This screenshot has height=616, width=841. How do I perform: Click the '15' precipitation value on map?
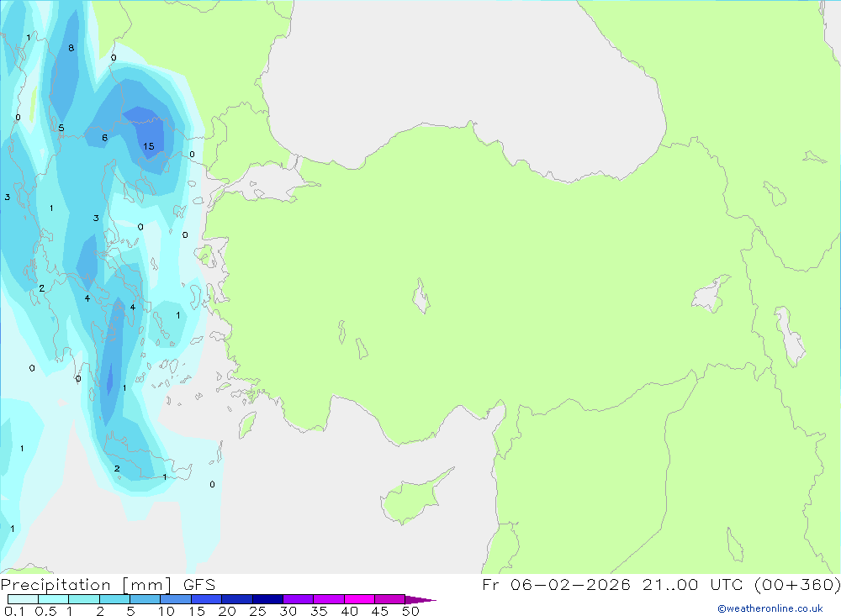[149, 146]
